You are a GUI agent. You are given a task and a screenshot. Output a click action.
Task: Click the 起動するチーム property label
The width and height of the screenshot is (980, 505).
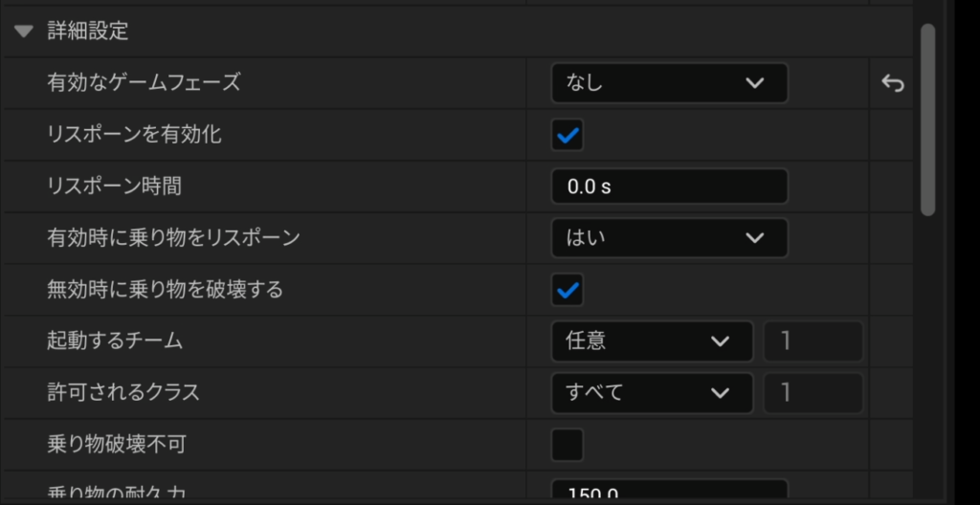click(115, 341)
